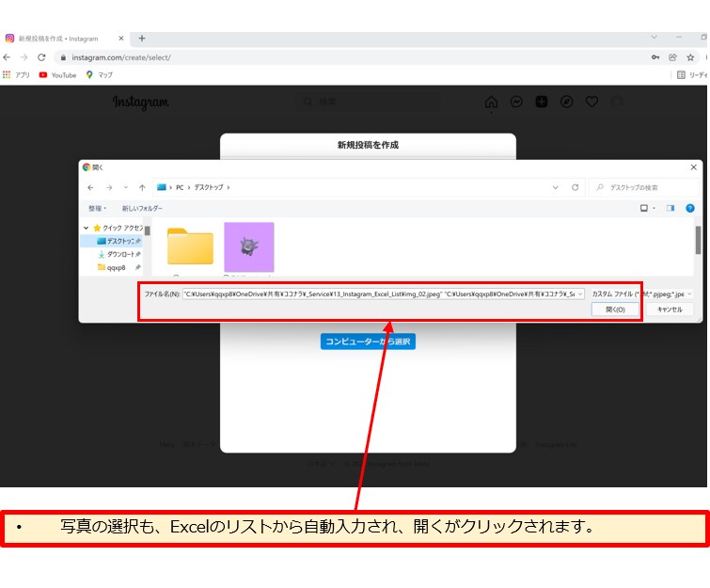Click 新しいフォルダー button
Viewport: 710px width, 588px height.
pyautogui.click(x=142, y=208)
